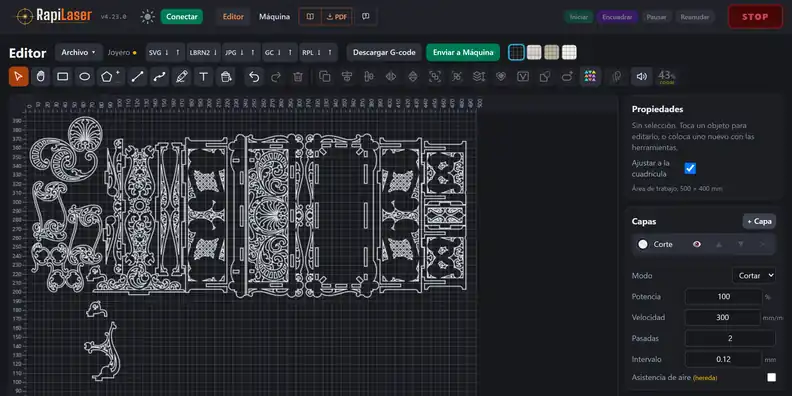
Task: Move the Corte layer up
Action: pyautogui.click(x=719, y=244)
